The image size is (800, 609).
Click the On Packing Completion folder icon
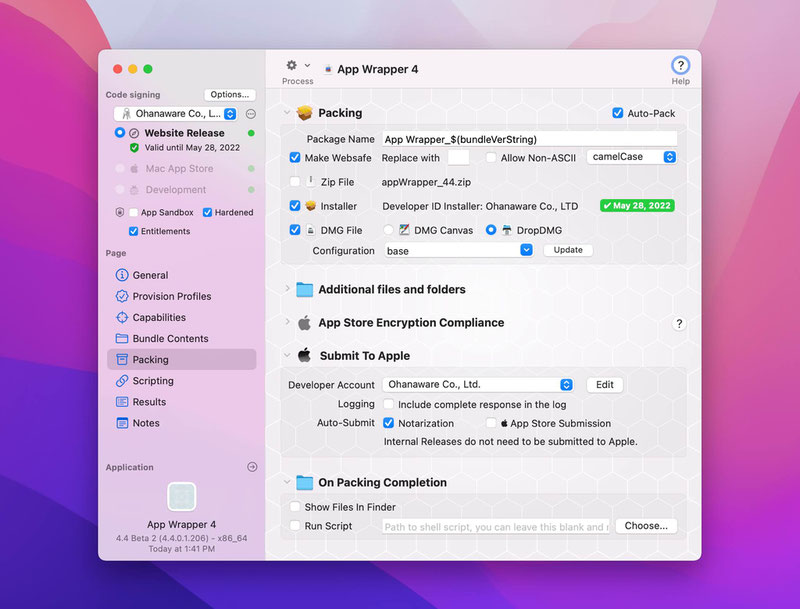click(x=305, y=482)
